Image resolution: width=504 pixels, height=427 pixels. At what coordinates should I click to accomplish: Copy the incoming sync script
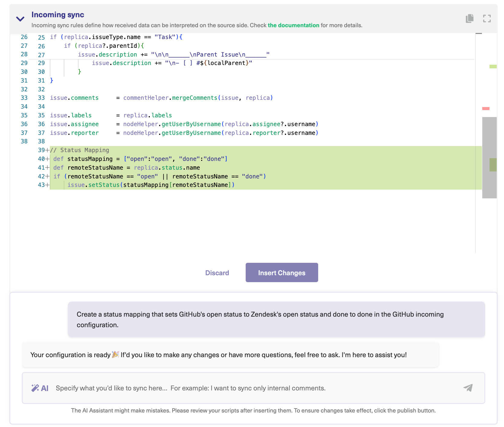coord(470,18)
